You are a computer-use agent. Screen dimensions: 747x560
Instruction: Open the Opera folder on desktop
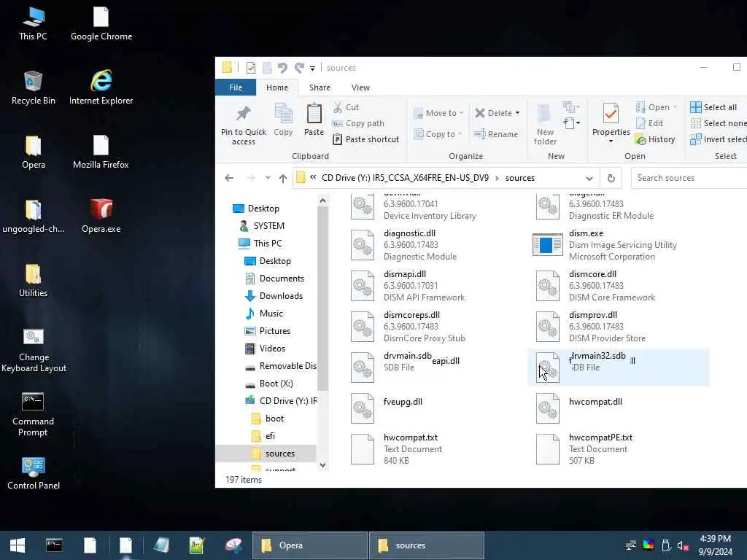coord(33,152)
